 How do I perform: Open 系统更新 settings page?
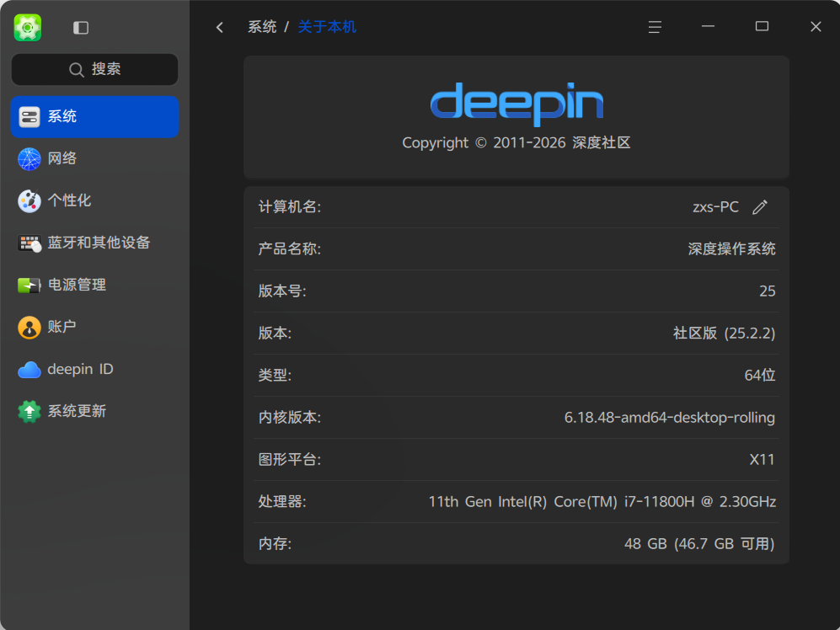[x=95, y=411]
